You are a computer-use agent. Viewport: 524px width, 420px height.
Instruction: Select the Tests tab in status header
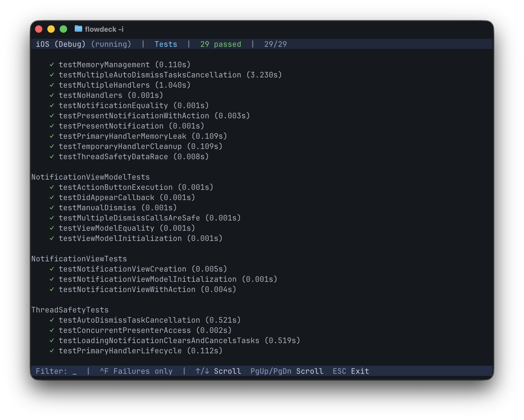pos(166,44)
